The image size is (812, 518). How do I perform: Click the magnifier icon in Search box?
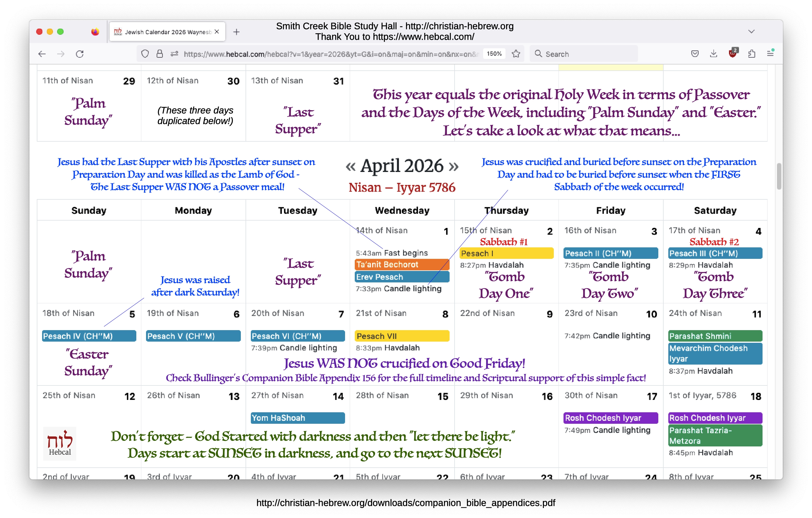[x=538, y=54]
